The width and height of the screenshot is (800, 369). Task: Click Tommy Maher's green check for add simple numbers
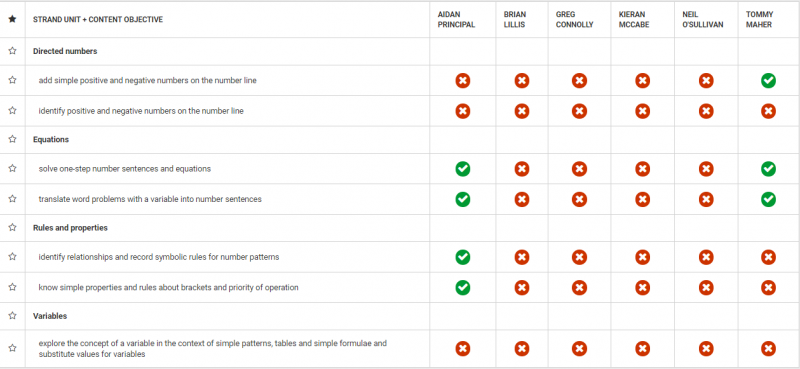(768, 81)
